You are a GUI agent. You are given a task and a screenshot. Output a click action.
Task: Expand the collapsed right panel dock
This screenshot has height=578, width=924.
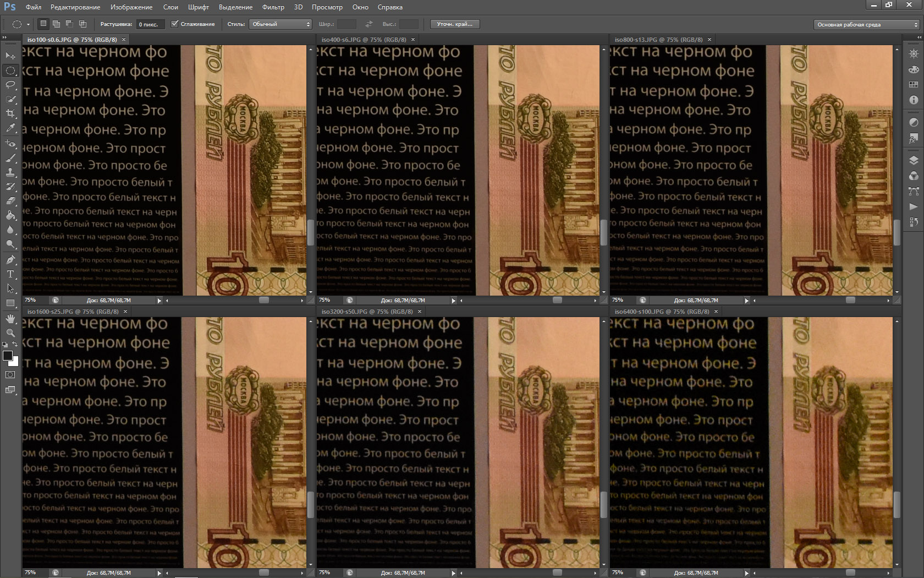pyautogui.click(x=918, y=37)
